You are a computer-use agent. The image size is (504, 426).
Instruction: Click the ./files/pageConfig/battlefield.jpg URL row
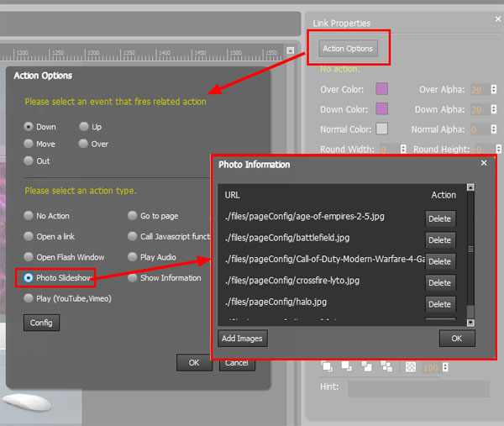287,238
